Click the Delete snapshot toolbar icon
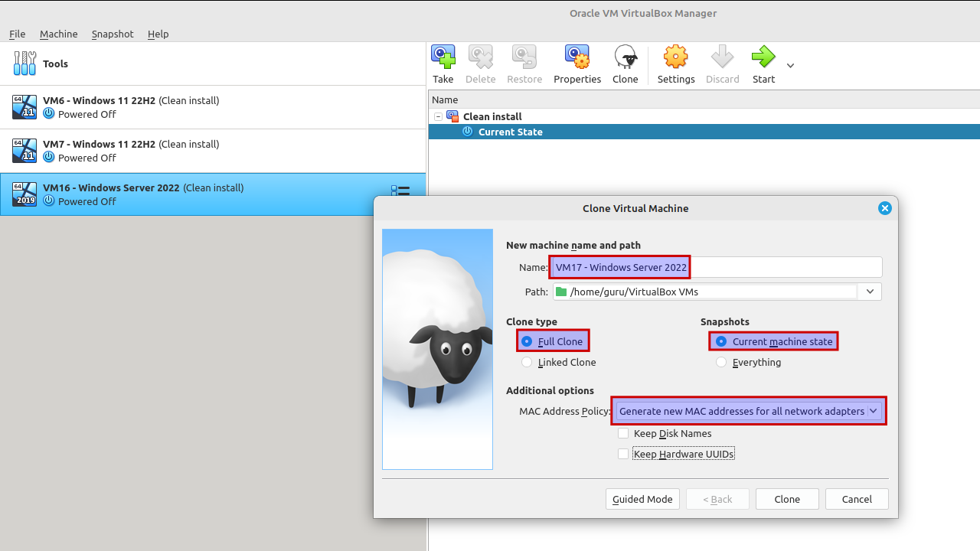 [x=480, y=57]
